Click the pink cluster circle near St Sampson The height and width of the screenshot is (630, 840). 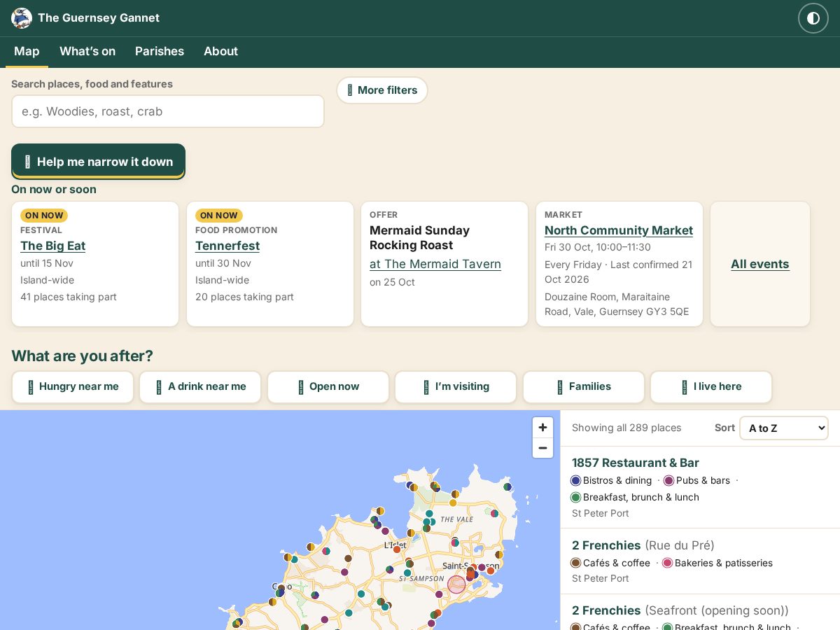click(x=456, y=584)
